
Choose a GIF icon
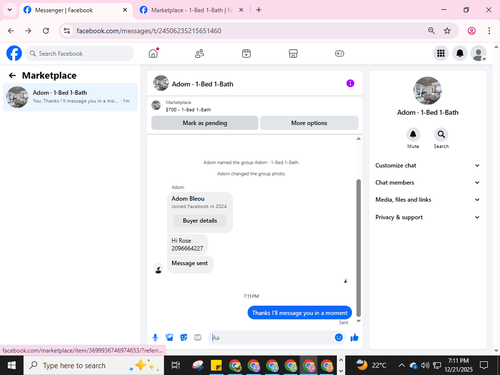point(198,338)
